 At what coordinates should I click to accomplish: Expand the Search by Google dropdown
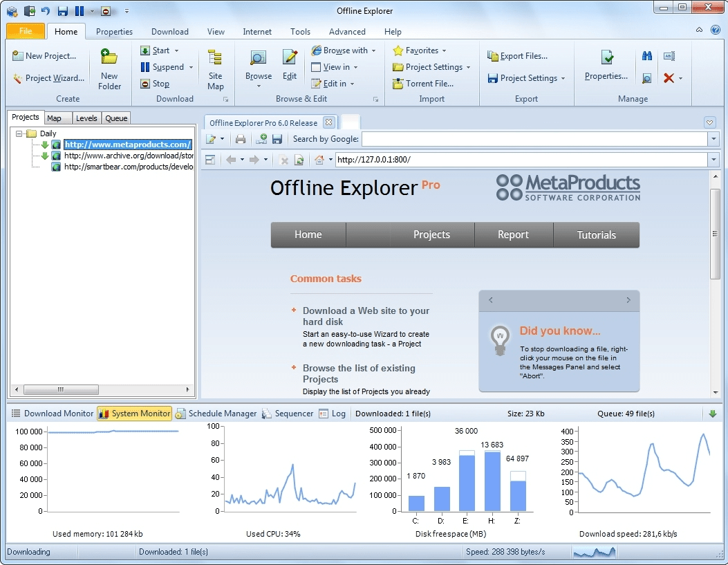713,139
